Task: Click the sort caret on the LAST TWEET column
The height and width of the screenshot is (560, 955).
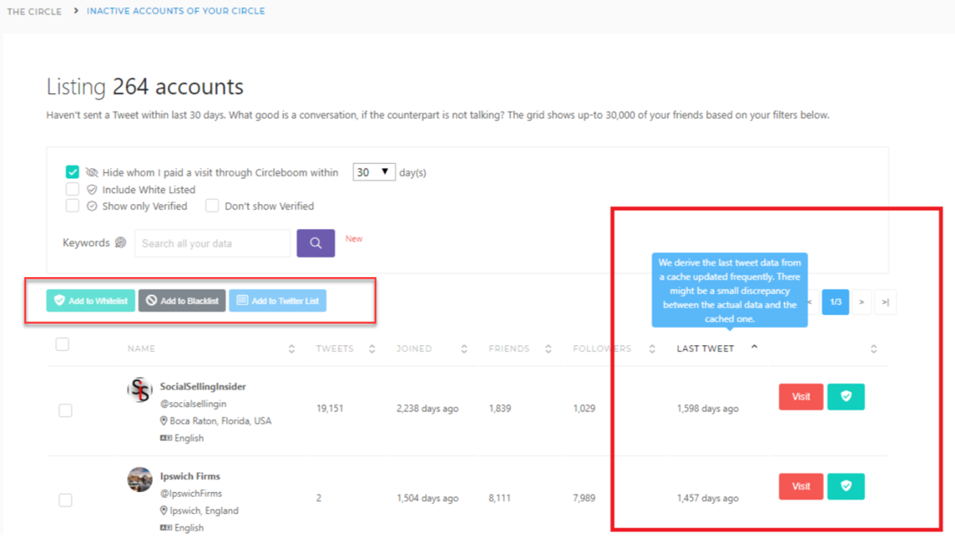Action: (x=754, y=347)
